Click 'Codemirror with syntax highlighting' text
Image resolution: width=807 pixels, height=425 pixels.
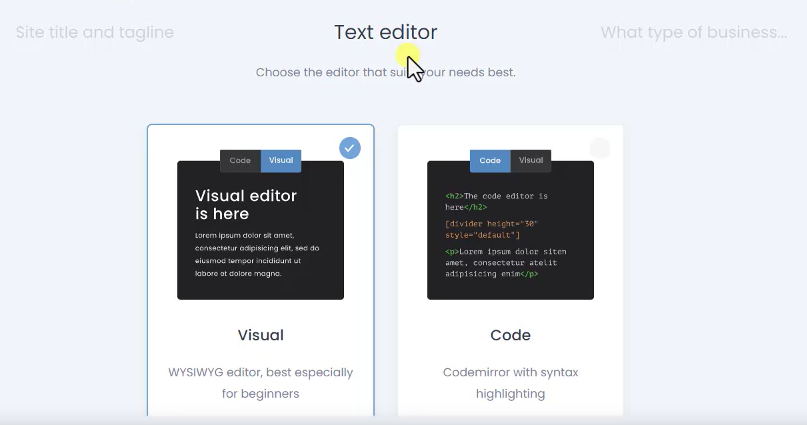click(x=511, y=383)
